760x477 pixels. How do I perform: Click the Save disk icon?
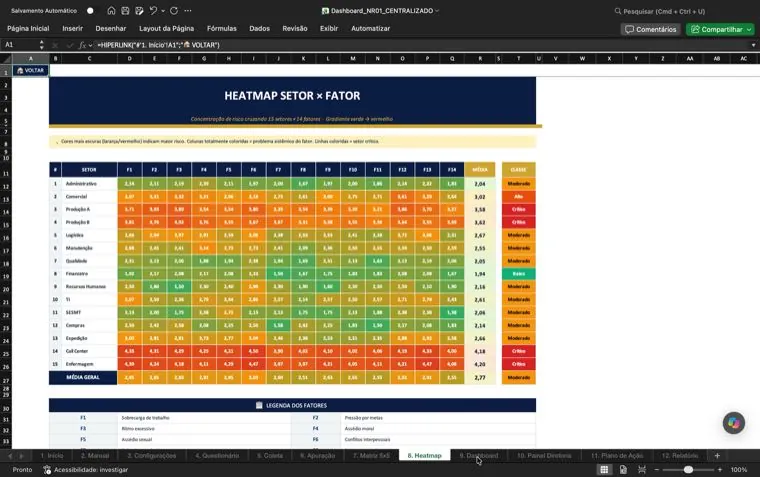pyautogui.click(x=125, y=11)
